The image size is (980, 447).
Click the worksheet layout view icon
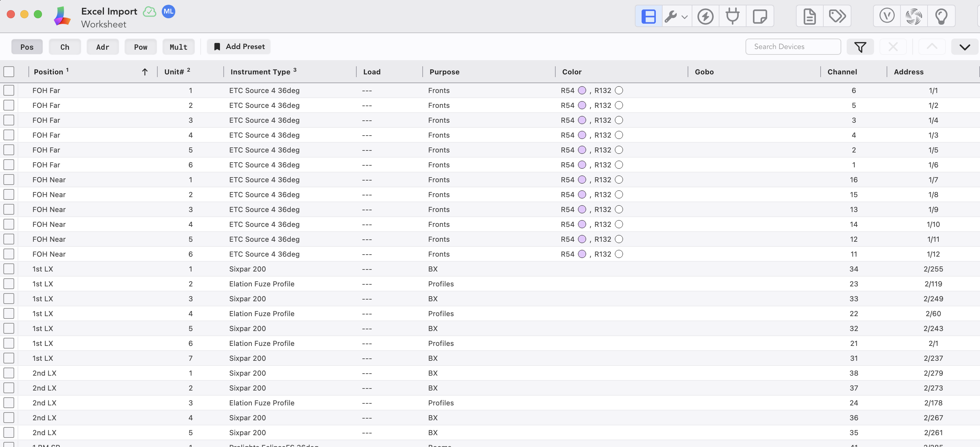[648, 16]
